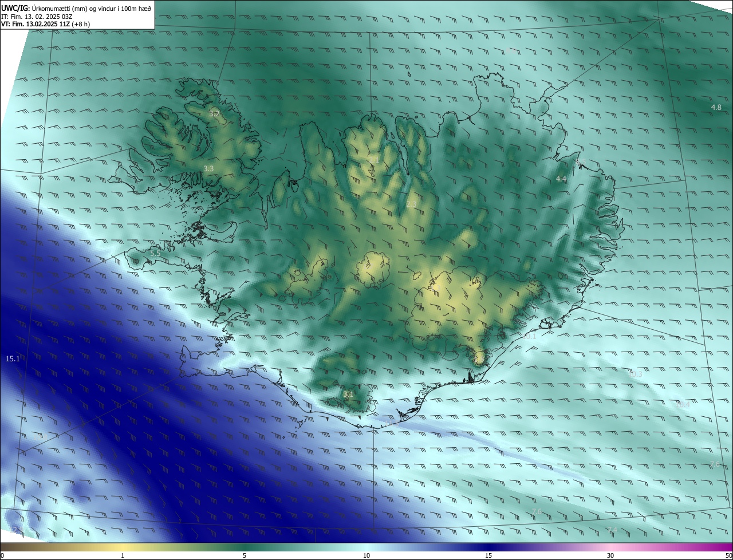Click the 15 tick label on the color scale
Image resolution: width=733 pixels, height=560 pixels.
[488, 555]
